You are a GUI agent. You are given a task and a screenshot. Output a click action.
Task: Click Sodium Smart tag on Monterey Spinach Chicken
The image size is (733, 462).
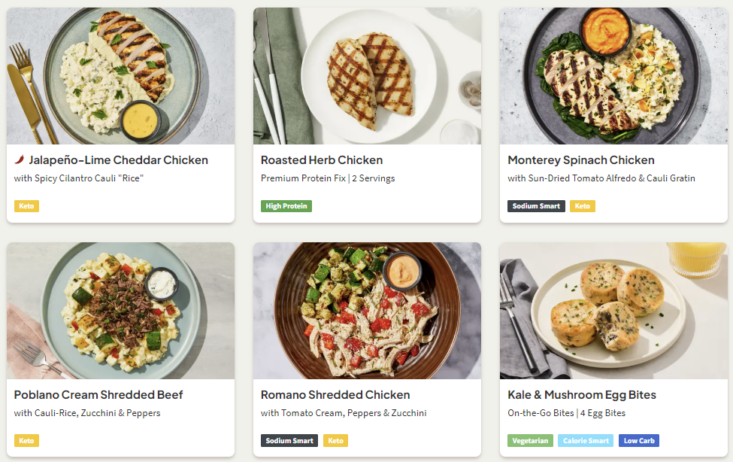(536, 206)
